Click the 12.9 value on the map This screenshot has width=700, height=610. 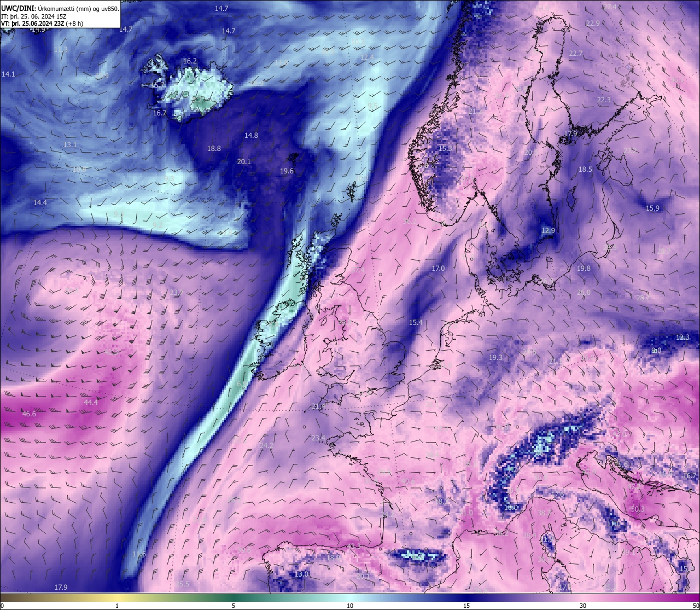pyautogui.click(x=548, y=231)
